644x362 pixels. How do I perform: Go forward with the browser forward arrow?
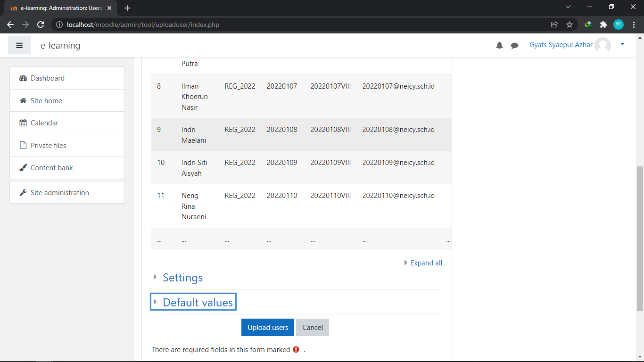point(25,25)
